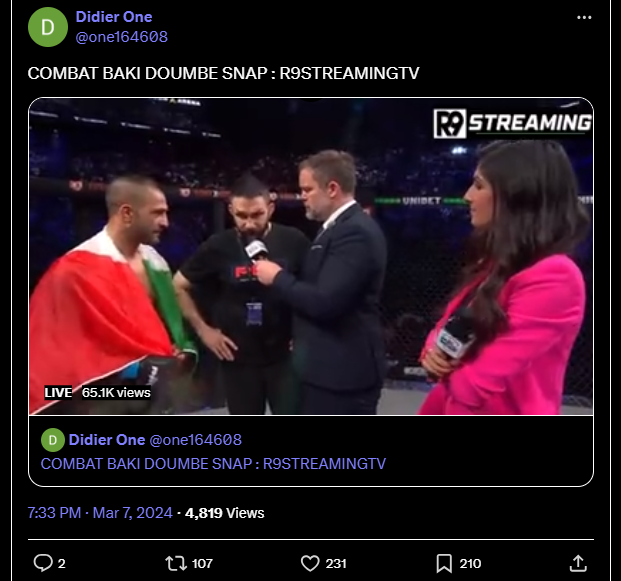This screenshot has width=621, height=581.
Task: Play the live video thumbnail
Action: (311, 256)
